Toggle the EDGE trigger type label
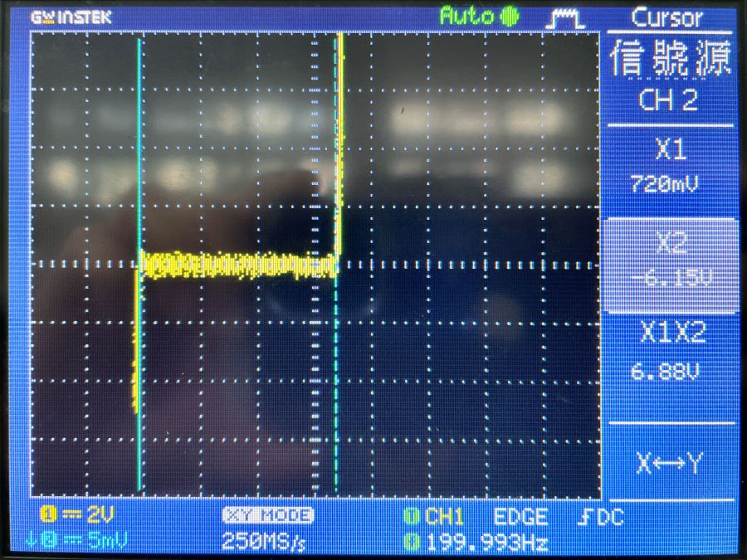The image size is (747, 560). (x=520, y=517)
